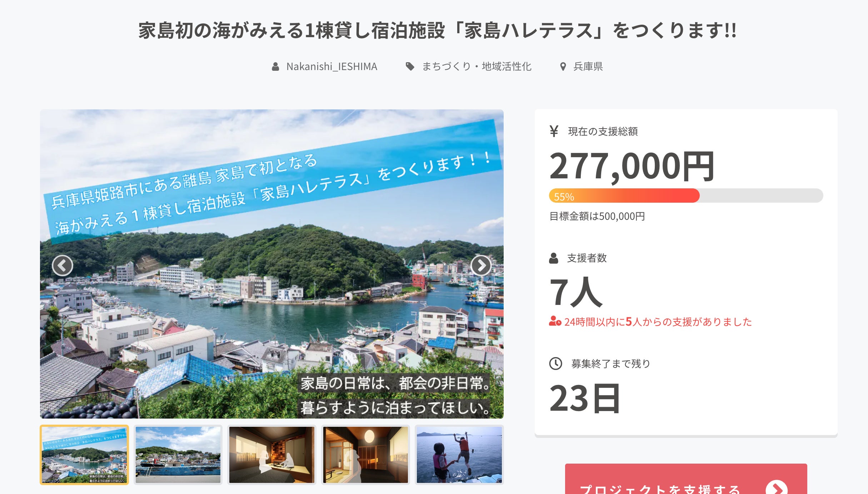Select the thumbnail with round ceiling lamp
Screen dimensions: 868x494
[365, 455]
